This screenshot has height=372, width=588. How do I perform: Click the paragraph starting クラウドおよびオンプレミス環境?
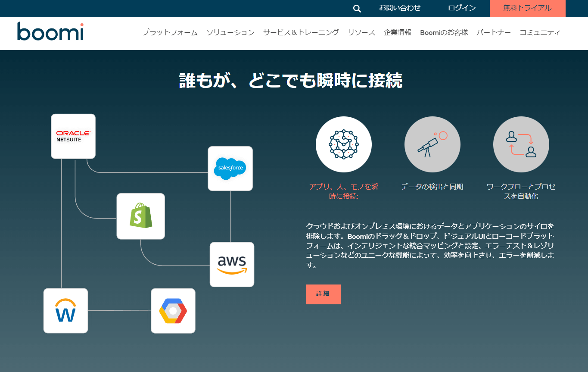coord(430,246)
